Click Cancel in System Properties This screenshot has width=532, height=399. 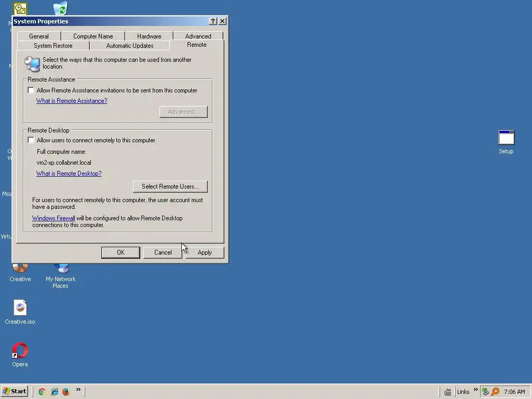(163, 252)
